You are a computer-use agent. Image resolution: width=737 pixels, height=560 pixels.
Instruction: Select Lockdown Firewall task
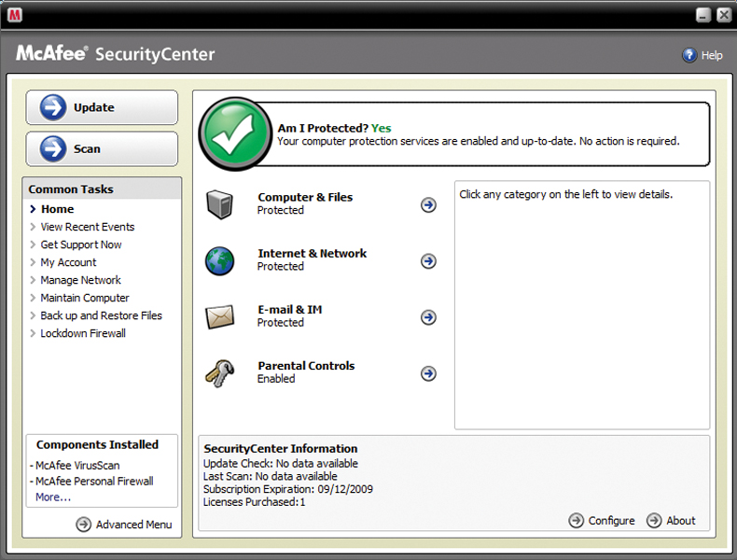[83, 333]
